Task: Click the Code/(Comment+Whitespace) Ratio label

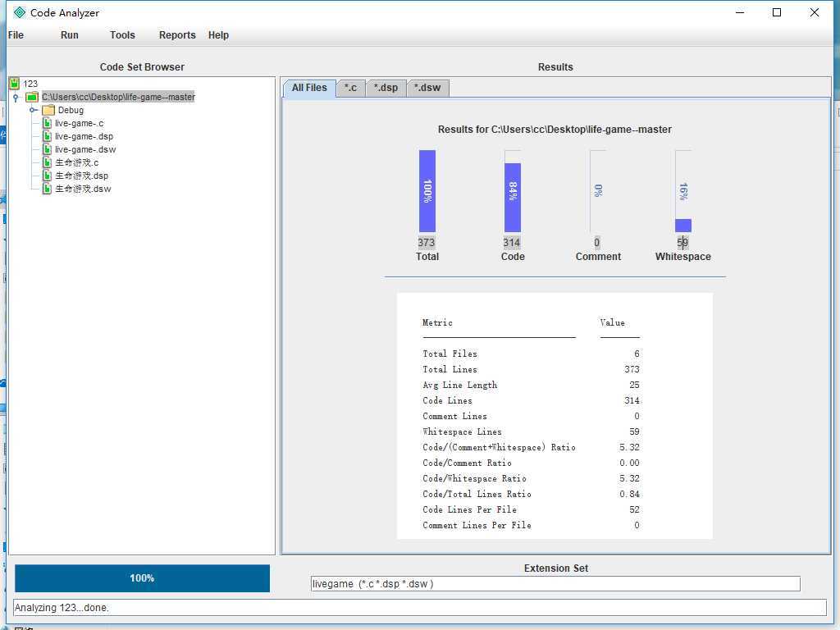Action: coord(500,447)
